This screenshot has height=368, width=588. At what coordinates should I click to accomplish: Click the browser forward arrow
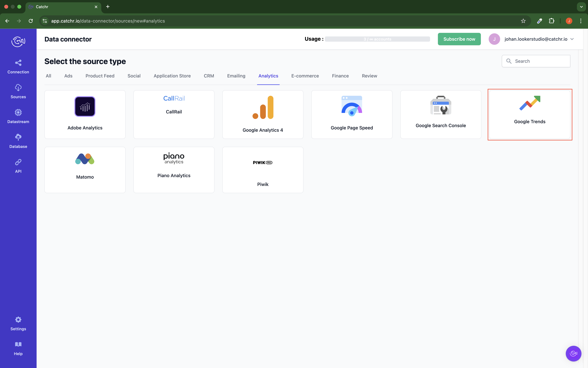click(x=19, y=21)
